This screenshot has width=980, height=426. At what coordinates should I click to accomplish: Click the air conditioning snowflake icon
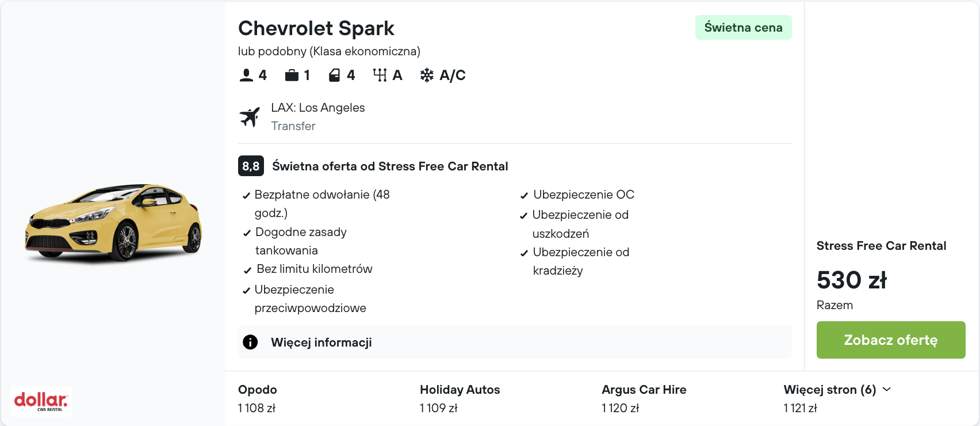click(x=427, y=75)
